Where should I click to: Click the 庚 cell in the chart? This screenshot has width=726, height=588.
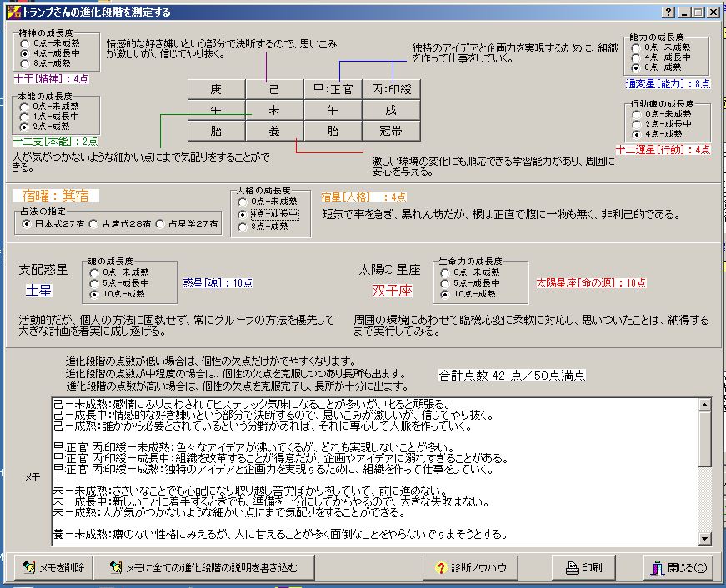coord(216,89)
